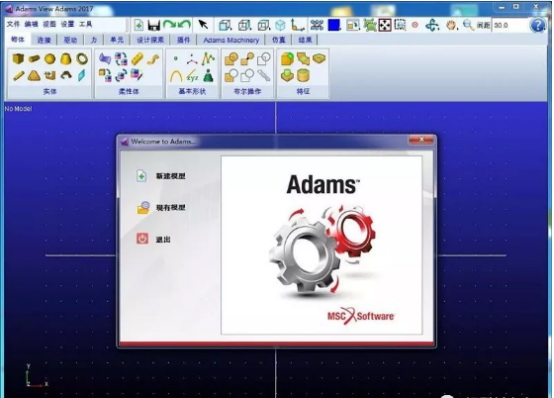Switch to the 力 tab

click(x=94, y=40)
